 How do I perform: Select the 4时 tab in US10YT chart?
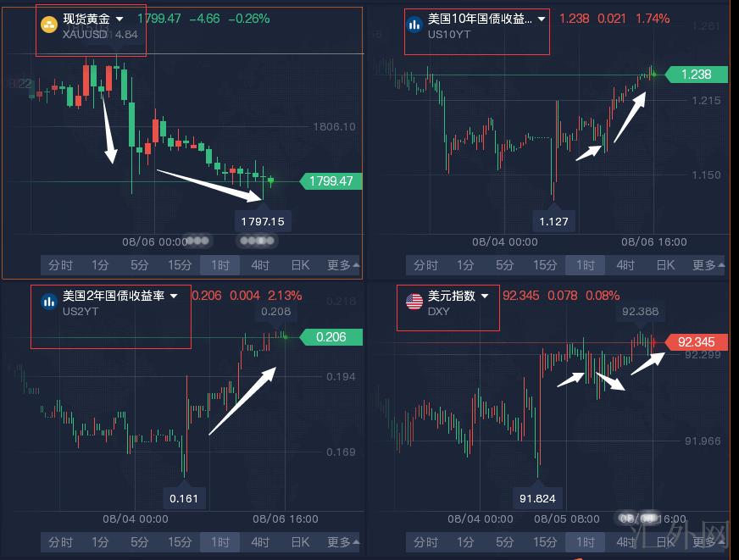625,265
